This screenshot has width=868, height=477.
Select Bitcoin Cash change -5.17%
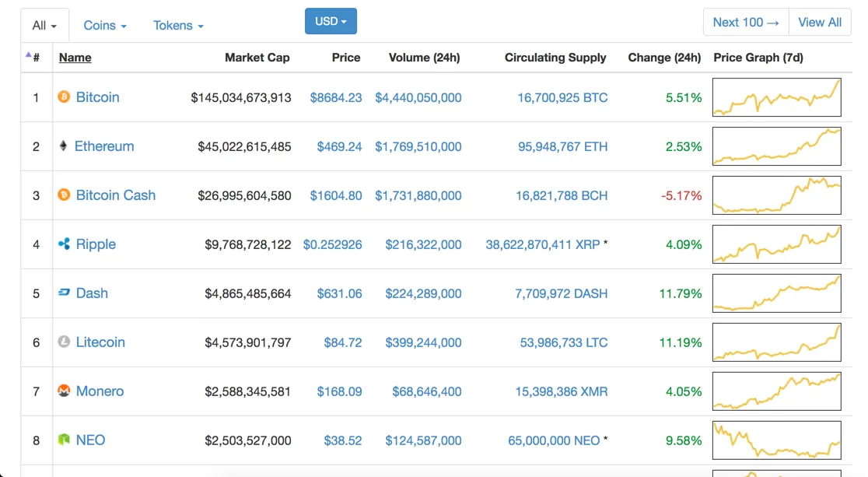tap(681, 196)
